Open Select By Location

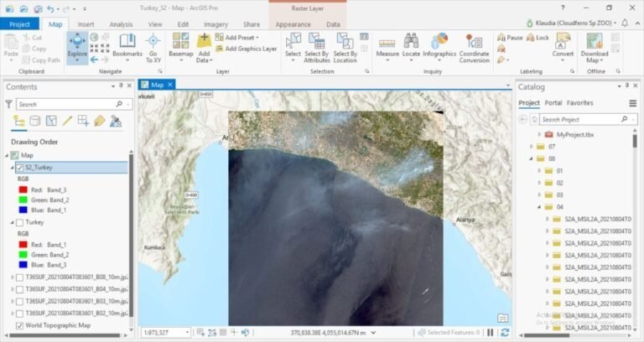pyautogui.click(x=345, y=48)
